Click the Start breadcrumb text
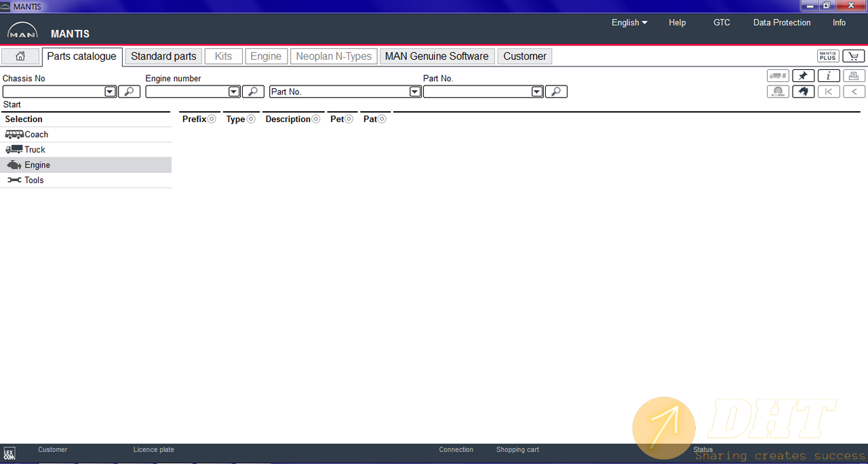Screen dimensions: 868x464 [x=12, y=104]
